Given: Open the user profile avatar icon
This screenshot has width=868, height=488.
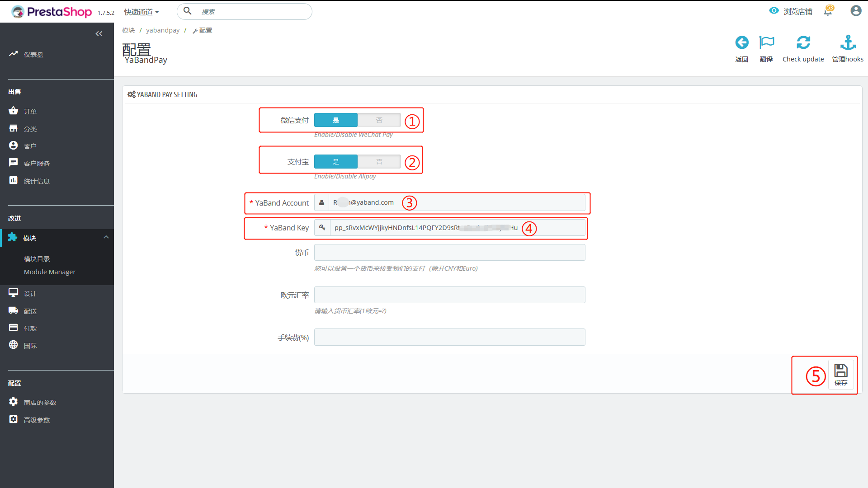Looking at the screenshot, I should 855,11.
